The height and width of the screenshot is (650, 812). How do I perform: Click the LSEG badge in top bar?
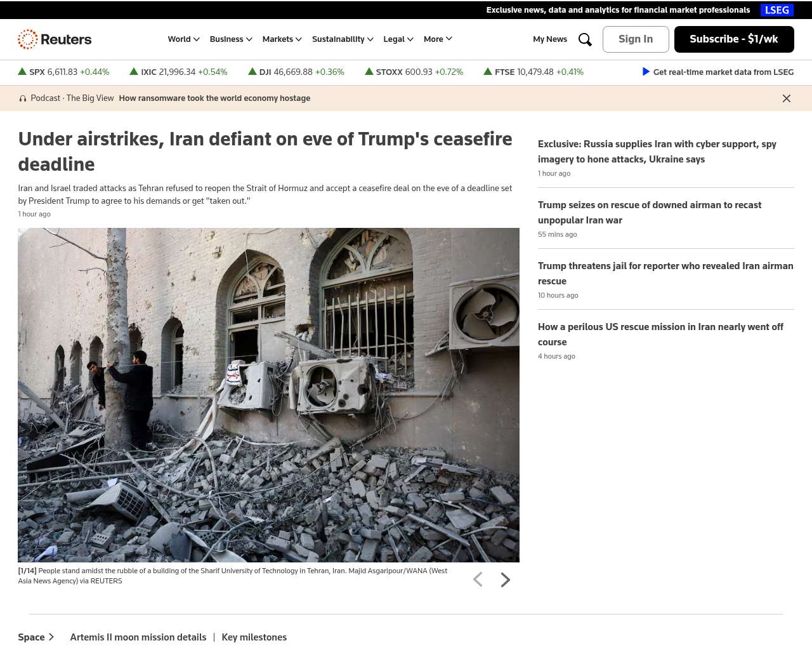point(776,10)
